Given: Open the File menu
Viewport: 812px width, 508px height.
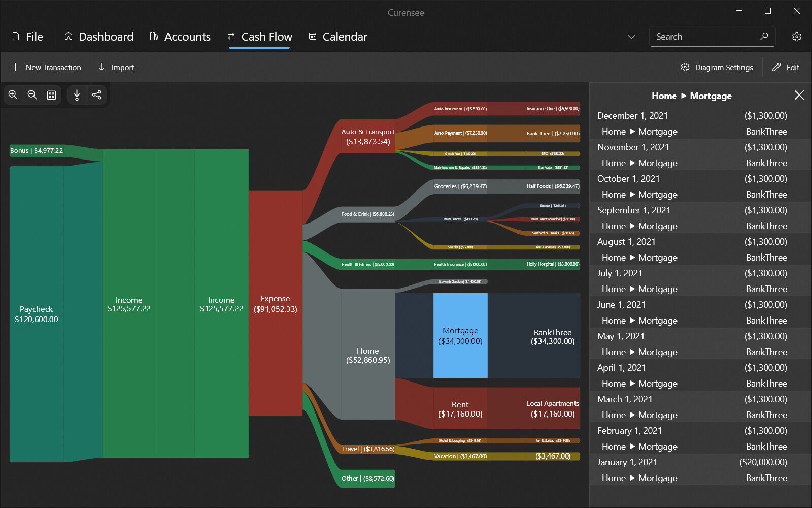Looking at the screenshot, I should [x=27, y=37].
